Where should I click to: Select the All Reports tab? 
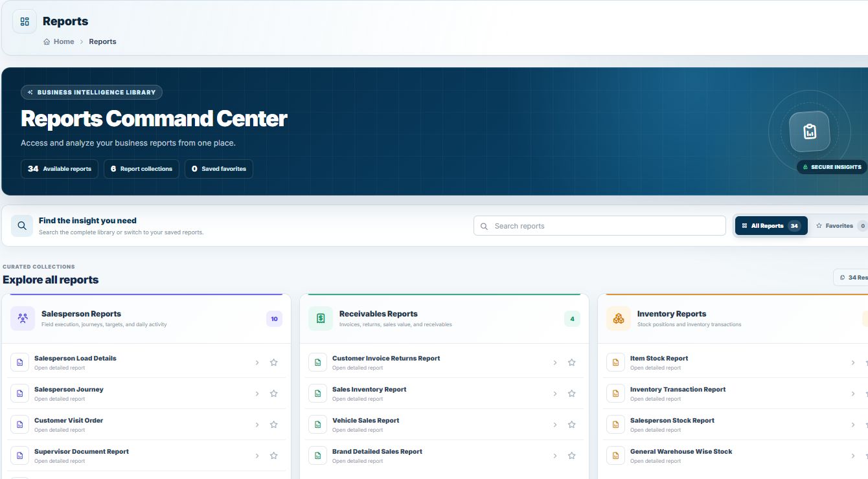click(771, 226)
